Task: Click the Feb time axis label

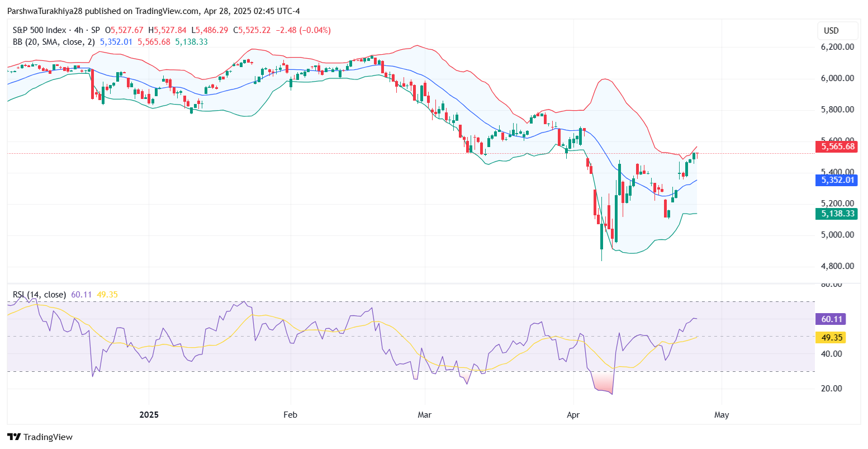Action: pyautogui.click(x=291, y=415)
